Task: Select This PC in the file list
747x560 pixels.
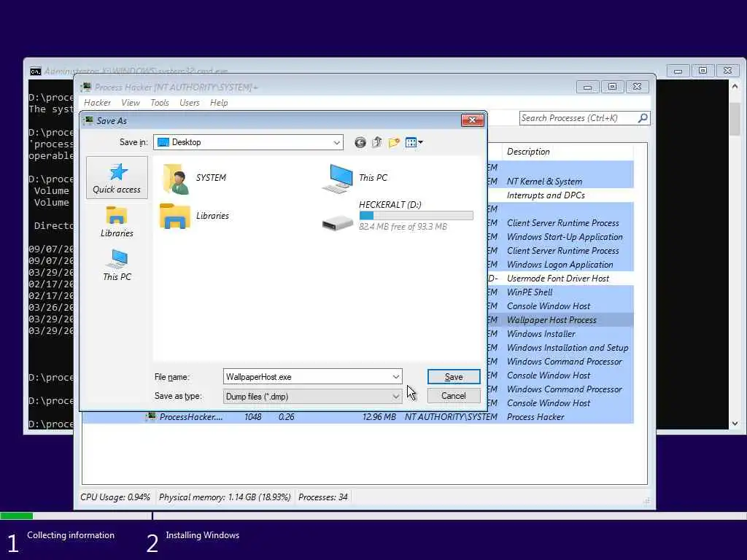Action: coord(355,178)
